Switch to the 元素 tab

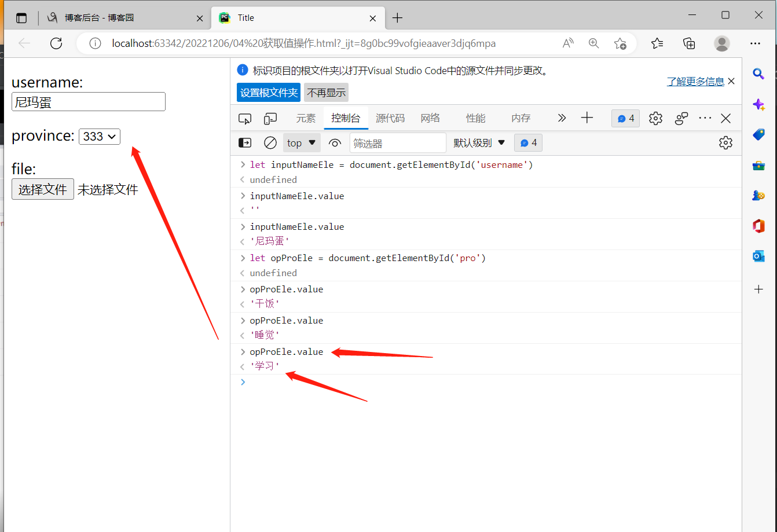306,118
